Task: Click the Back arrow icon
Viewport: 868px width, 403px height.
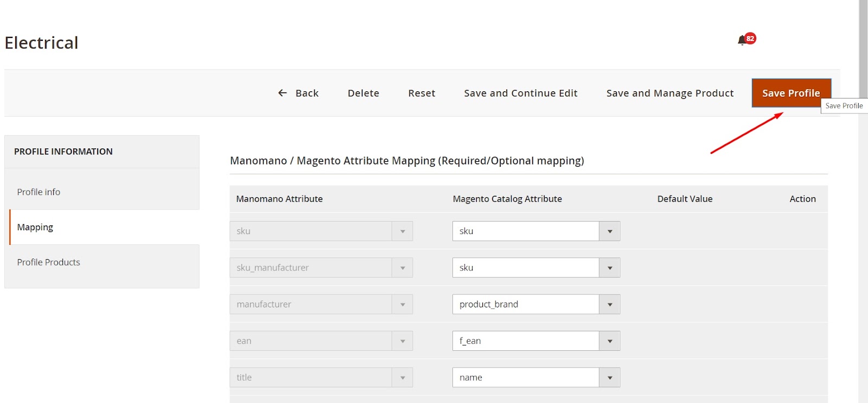Action: 282,93
